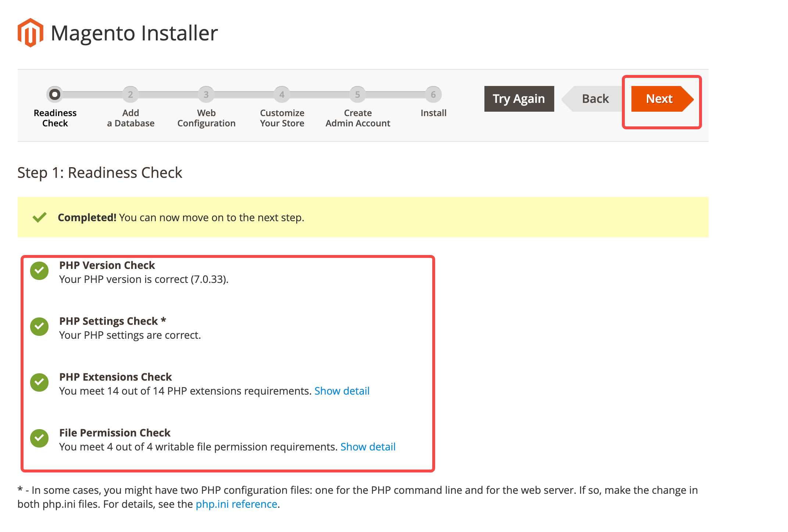788x532 pixels.
Task: Show detail for PHP extensions requirements
Action: 342,391
